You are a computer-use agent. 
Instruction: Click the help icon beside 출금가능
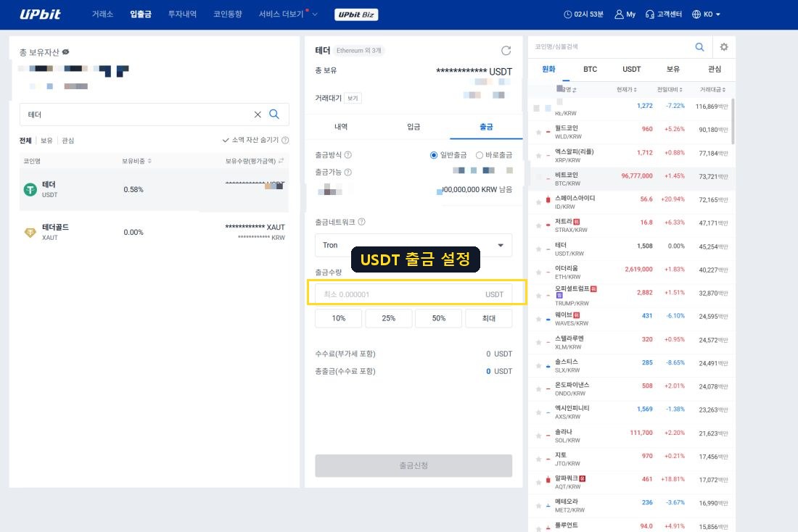tap(347, 172)
